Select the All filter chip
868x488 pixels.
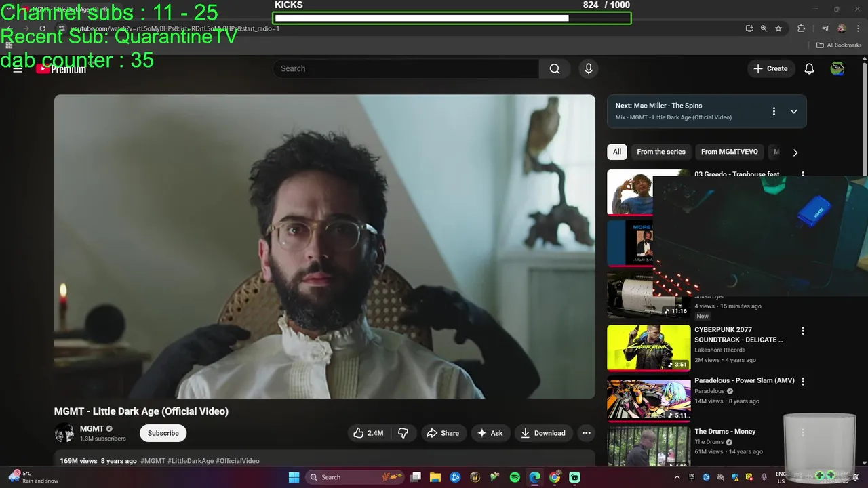(617, 152)
